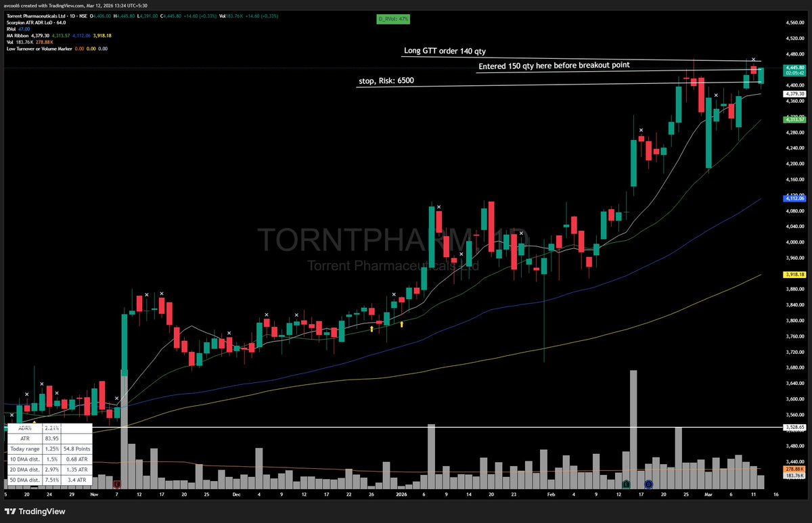Open the green earnings E marker in February
This screenshot has width=812, height=523.
click(x=626, y=484)
